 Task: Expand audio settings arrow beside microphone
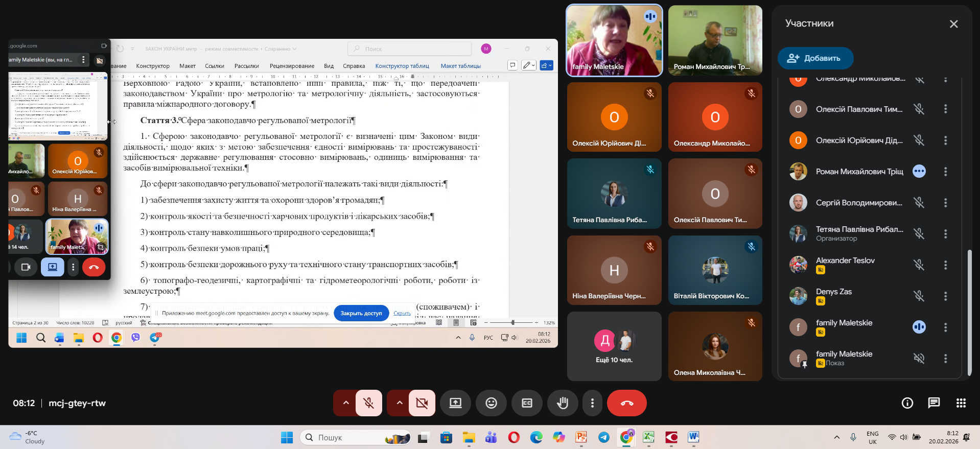click(346, 403)
